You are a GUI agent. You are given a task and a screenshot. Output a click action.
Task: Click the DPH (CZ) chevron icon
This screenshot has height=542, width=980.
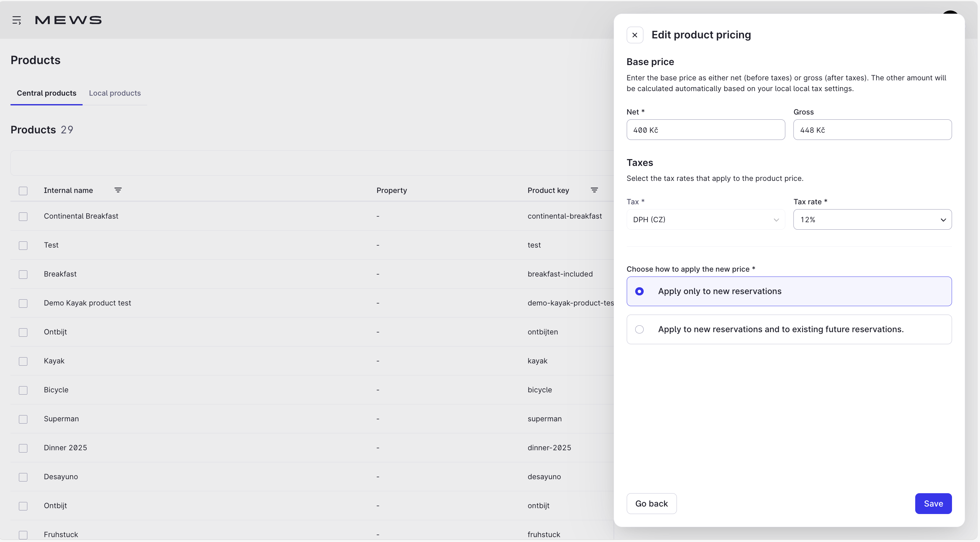[x=776, y=220]
